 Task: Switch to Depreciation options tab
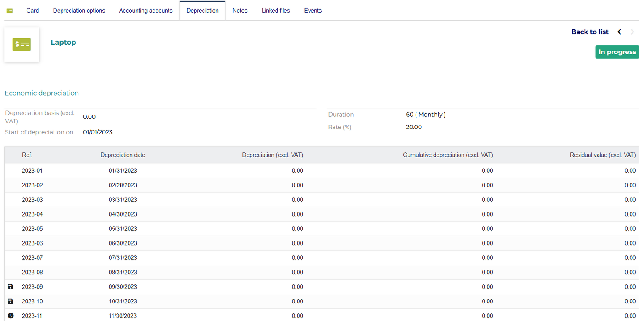click(x=79, y=11)
